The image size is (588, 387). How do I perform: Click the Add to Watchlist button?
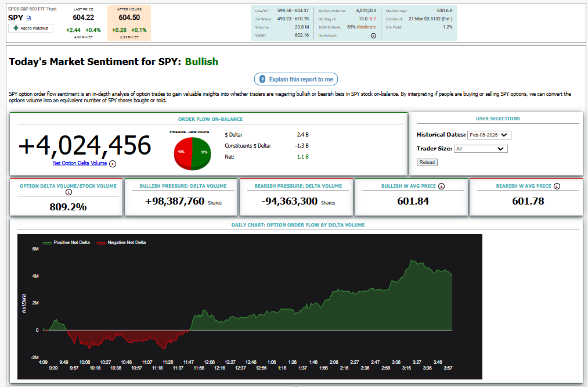tap(31, 28)
